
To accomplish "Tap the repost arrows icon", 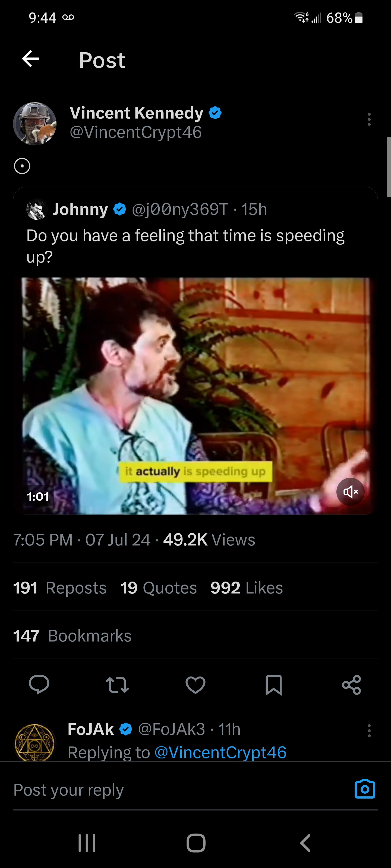I will pyautogui.click(x=117, y=685).
